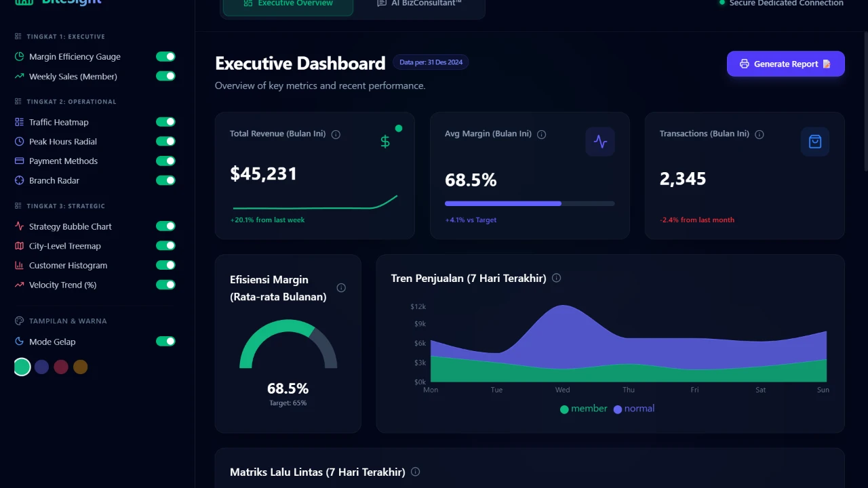The image size is (868, 488).
Task: Open the info tooltip for Tren Penjualan
Action: [x=556, y=278]
